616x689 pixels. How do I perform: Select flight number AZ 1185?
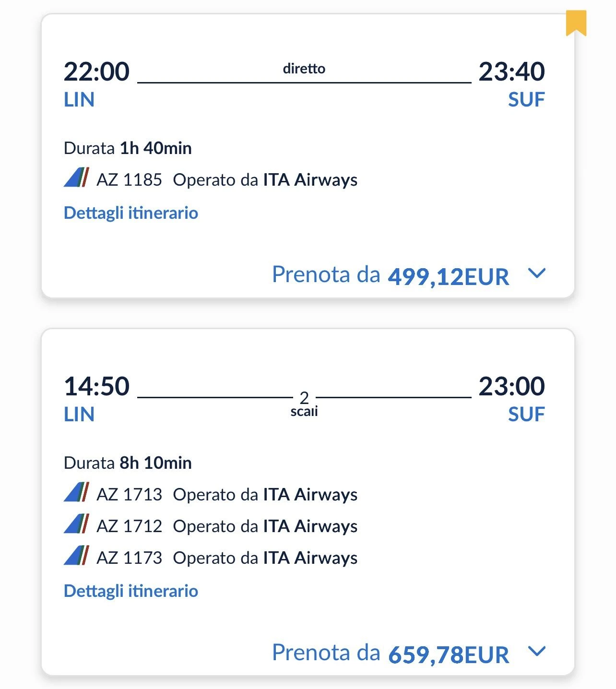click(129, 180)
